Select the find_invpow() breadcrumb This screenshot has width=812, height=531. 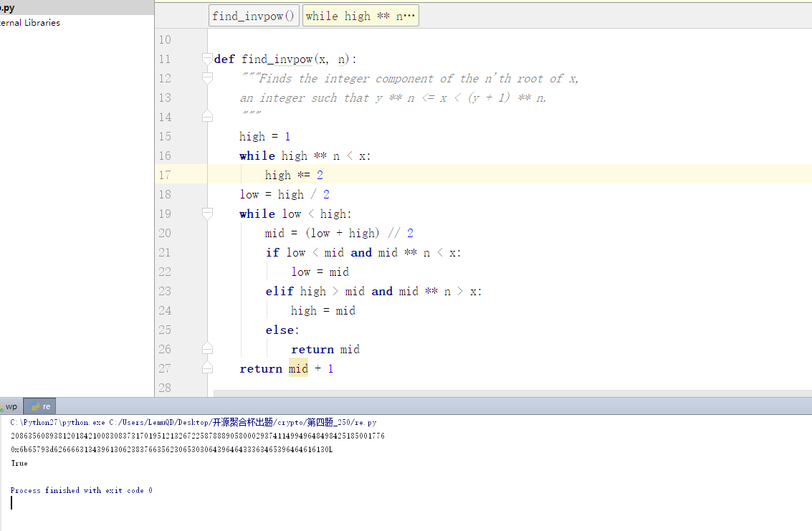click(x=254, y=16)
